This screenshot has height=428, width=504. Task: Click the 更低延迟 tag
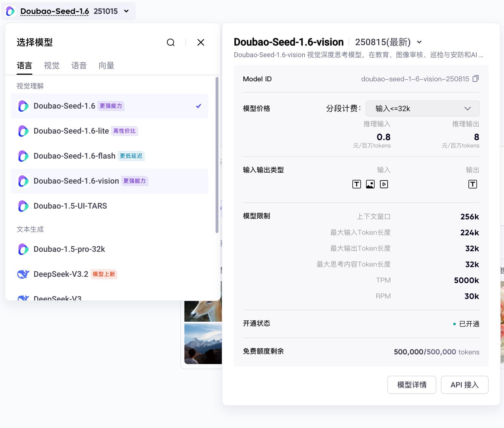coord(131,156)
